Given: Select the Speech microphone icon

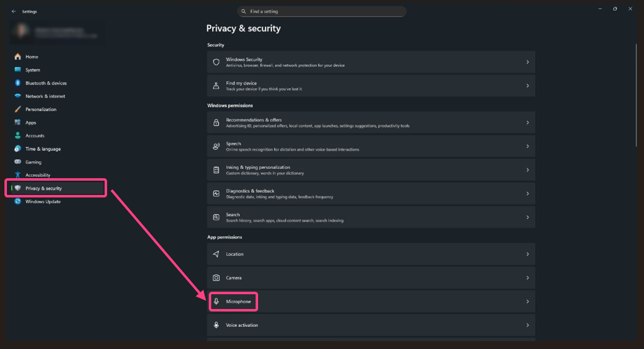Looking at the screenshot, I should (x=216, y=146).
